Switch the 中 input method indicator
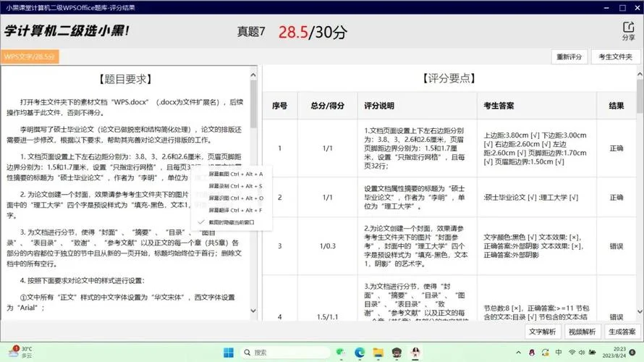The width and height of the screenshot is (644, 362). (559, 353)
